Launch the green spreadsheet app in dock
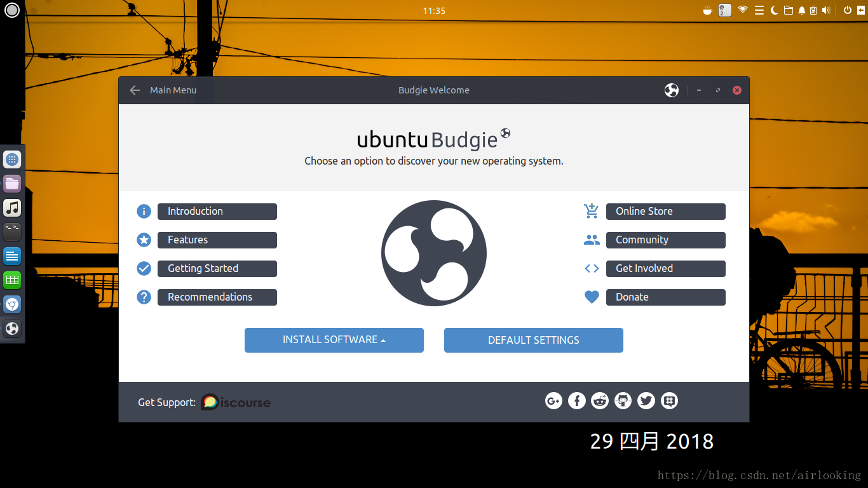 click(x=12, y=280)
